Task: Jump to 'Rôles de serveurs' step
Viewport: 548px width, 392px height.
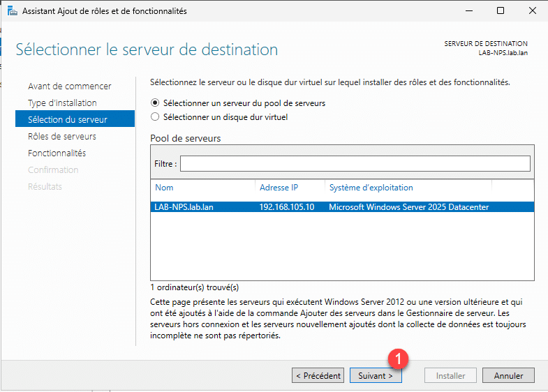Action: [62, 136]
